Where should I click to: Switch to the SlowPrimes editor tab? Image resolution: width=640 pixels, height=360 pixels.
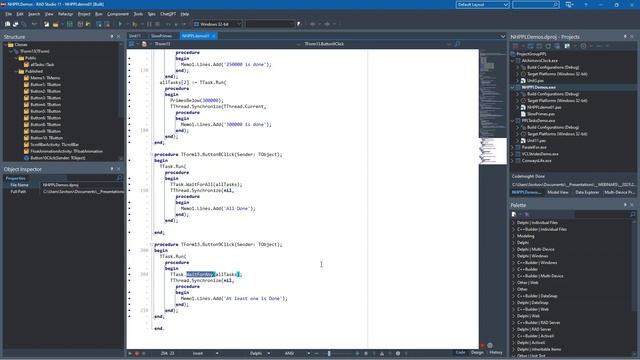point(161,36)
